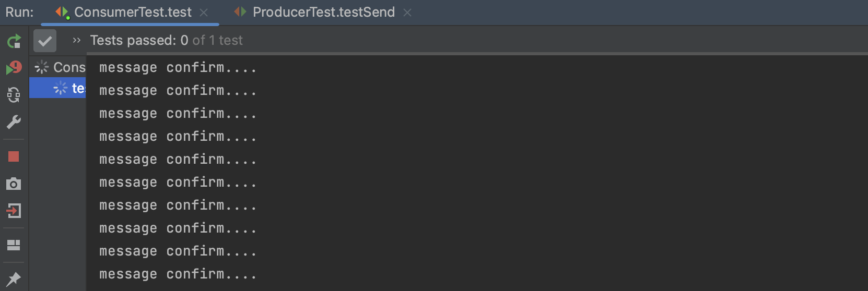The height and width of the screenshot is (291, 868).
Task: Select the highlighted test node in tree
Action: [x=77, y=88]
